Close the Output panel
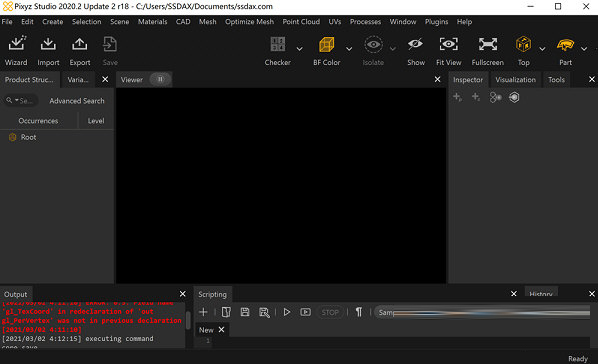Screen dimensions: 598x364 182,294
